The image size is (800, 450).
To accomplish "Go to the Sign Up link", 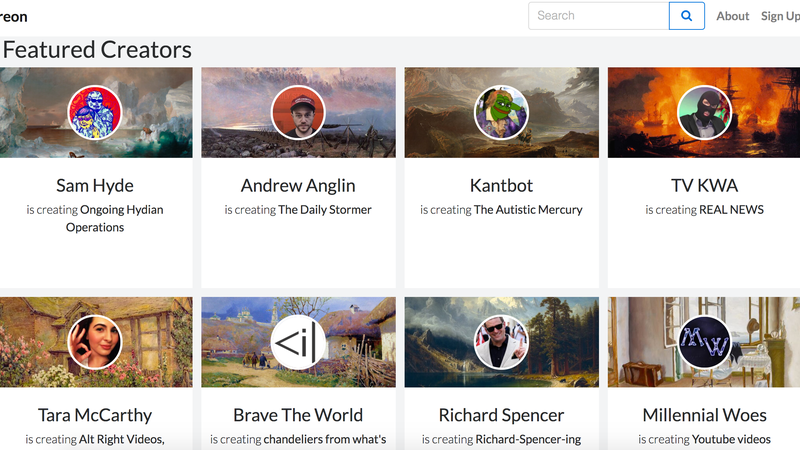I will (780, 16).
